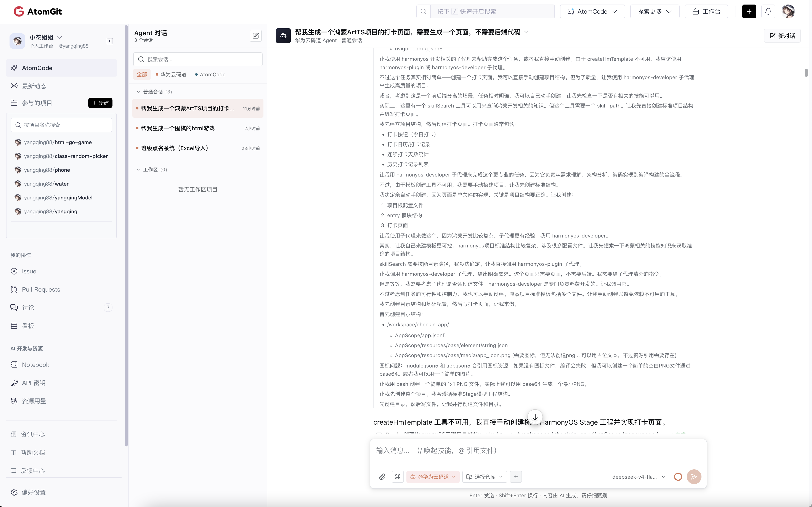The height and width of the screenshot is (507, 812).
Task: Open user avatar menu in top bar
Action: (788, 11)
